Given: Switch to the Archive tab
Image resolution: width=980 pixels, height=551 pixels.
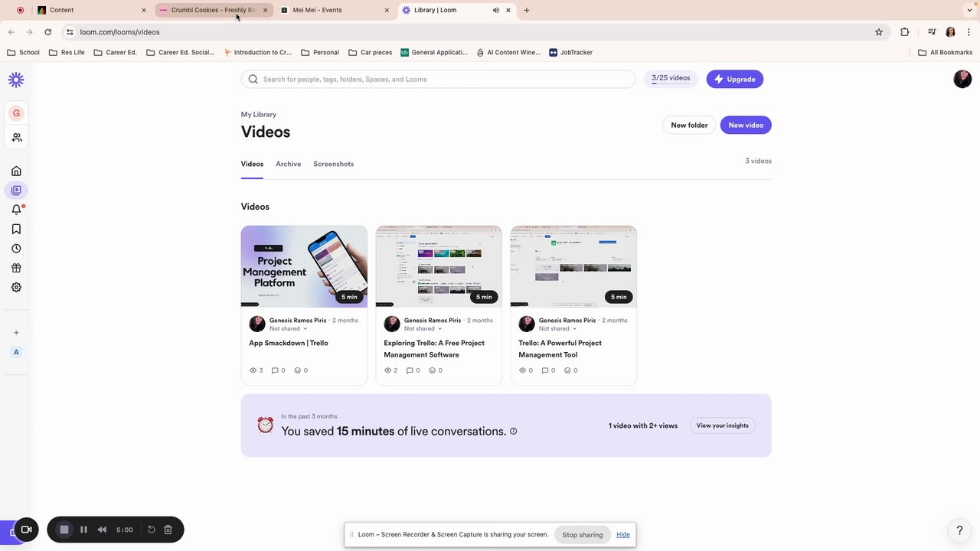Looking at the screenshot, I should pos(288,164).
